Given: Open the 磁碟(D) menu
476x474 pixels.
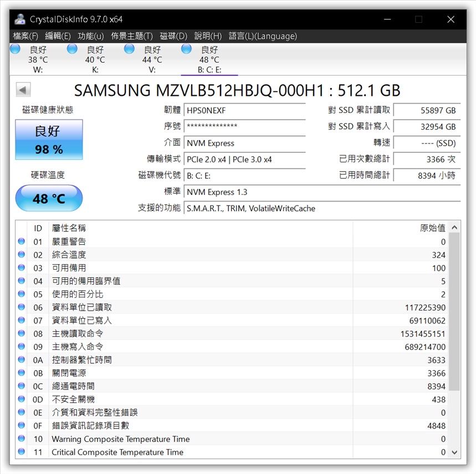Looking at the screenshot, I should 173,36.
